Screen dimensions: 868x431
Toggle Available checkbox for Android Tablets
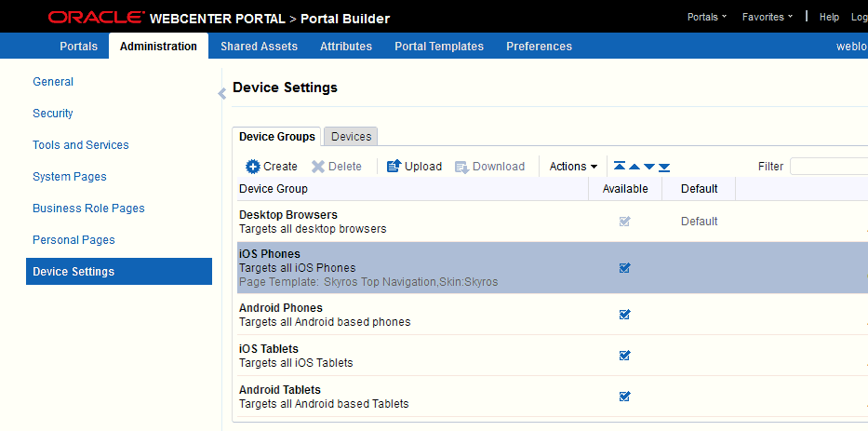point(624,397)
